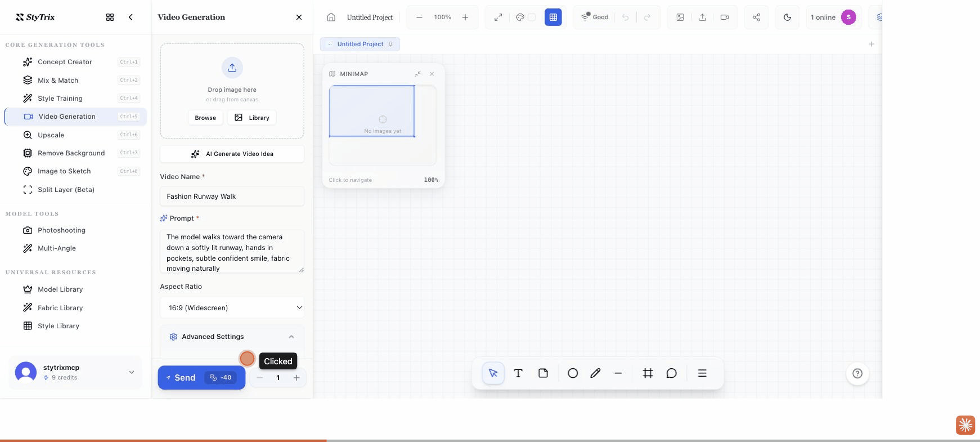Click the image icon in top toolbar
The width and height of the screenshot is (980, 442).
[x=680, y=17]
